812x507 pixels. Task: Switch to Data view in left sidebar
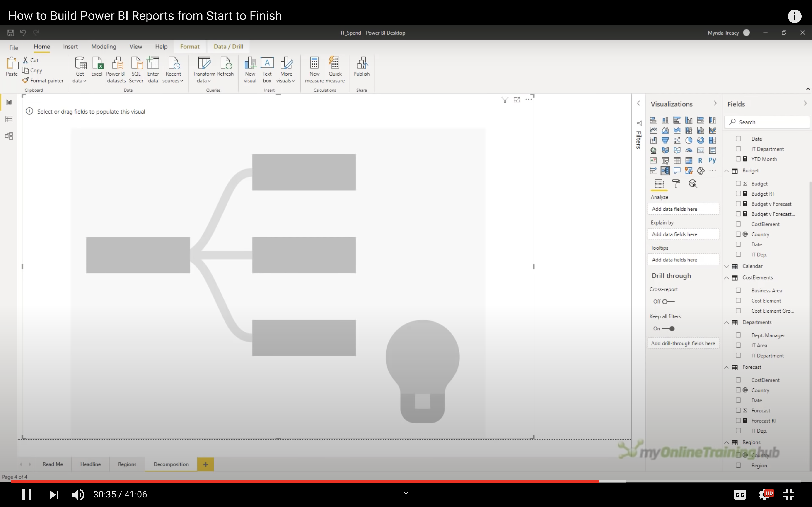[x=9, y=119]
